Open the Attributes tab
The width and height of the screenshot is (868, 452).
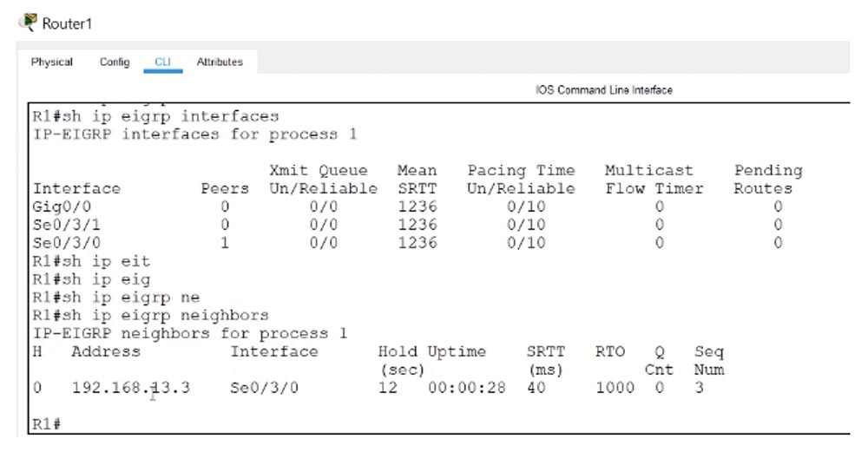tap(220, 62)
